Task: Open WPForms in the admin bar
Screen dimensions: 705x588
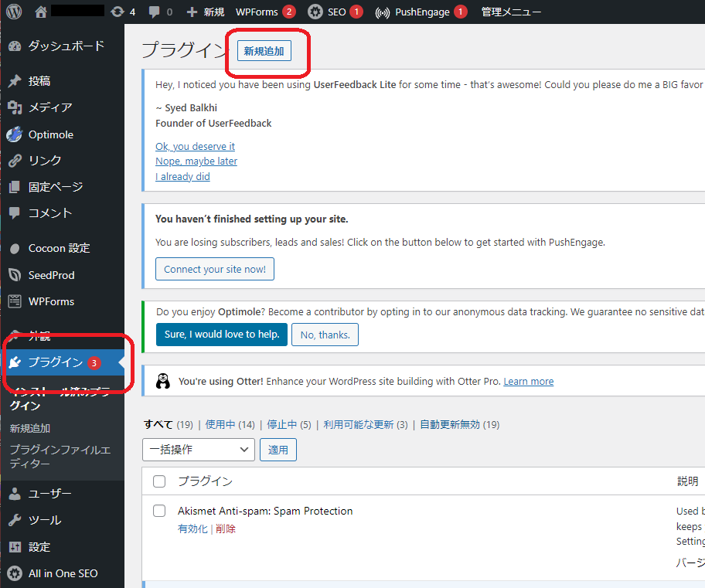Action: click(x=257, y=12)
